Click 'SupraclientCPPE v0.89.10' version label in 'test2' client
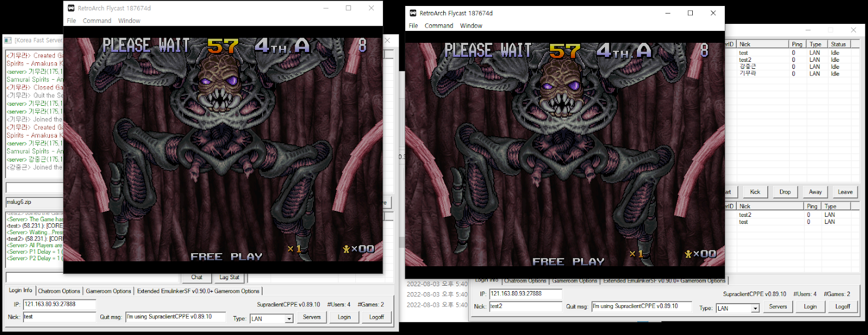 pos(754,294)
